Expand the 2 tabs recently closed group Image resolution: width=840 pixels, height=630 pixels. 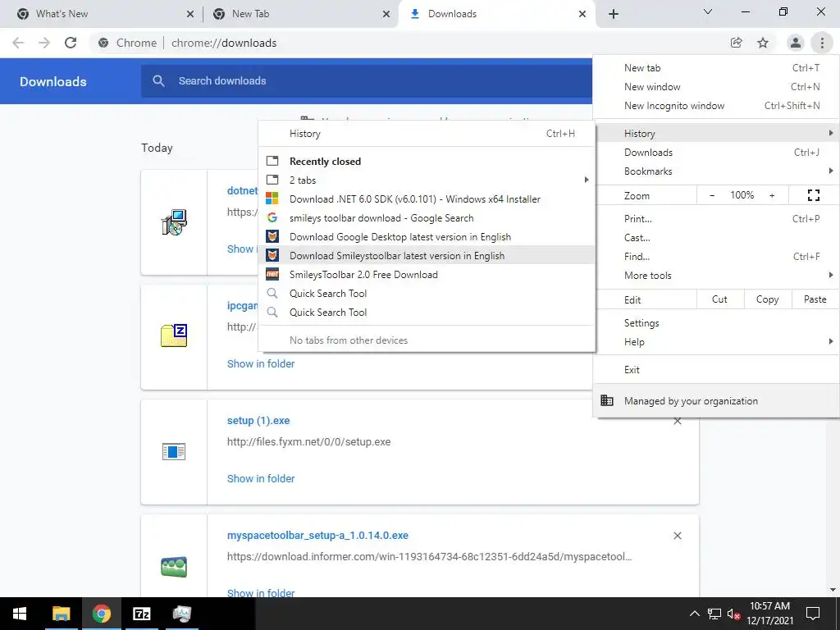point(427,180)
